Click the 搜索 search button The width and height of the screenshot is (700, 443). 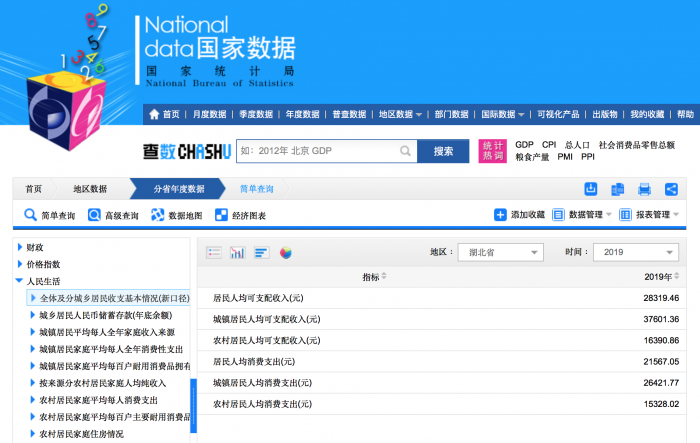(x=443, y=151)
